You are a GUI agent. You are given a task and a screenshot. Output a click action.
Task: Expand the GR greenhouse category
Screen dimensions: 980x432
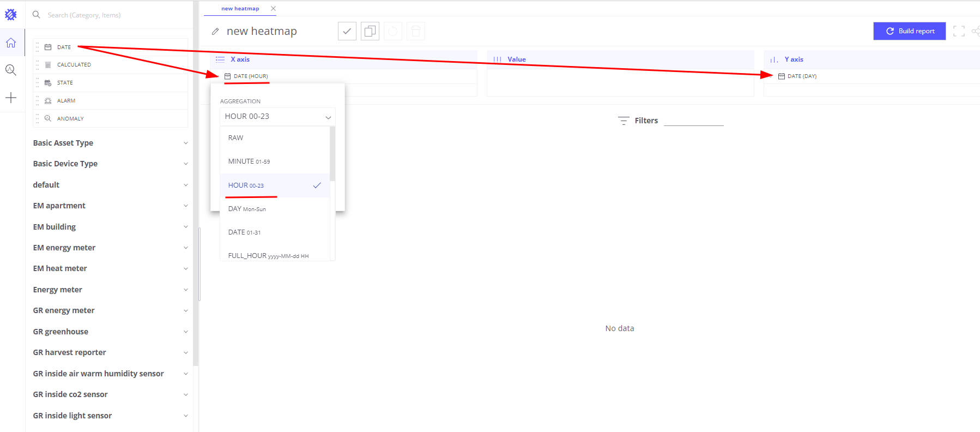pyautogui.click(x=109, y=332)
